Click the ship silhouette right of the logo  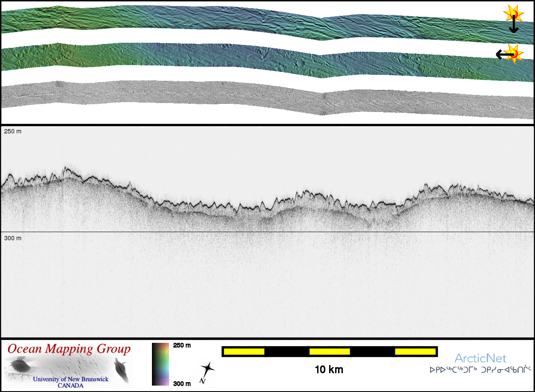[x=121, y=370]
